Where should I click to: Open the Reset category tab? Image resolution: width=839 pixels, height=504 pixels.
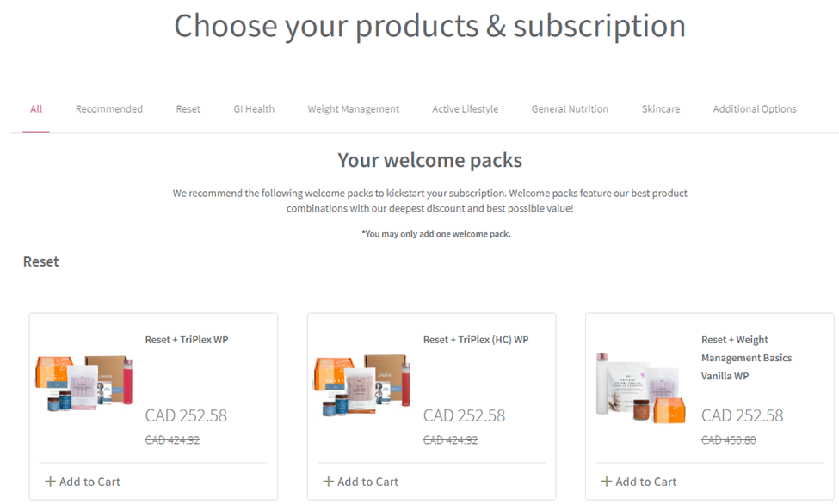[x=188, y=109]
